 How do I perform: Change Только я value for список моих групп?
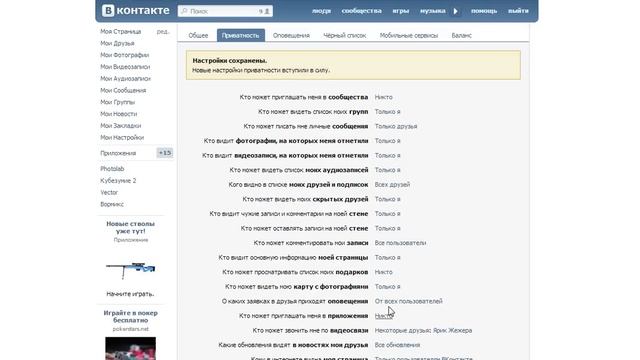[x=387, y=112]
